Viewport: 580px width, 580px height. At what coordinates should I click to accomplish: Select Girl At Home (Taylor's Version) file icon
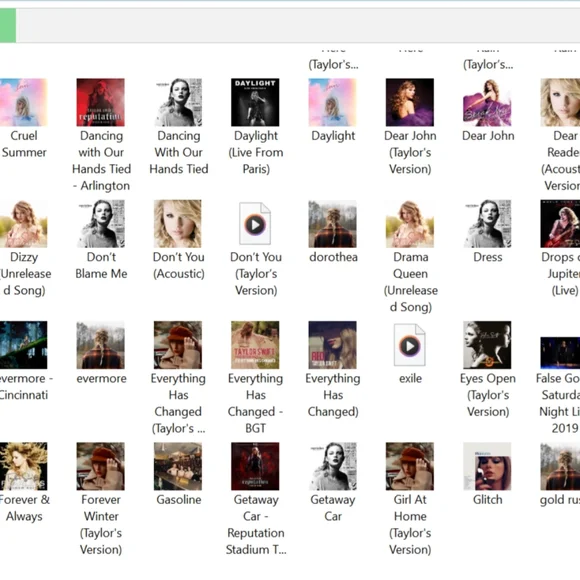pos(410,466)
